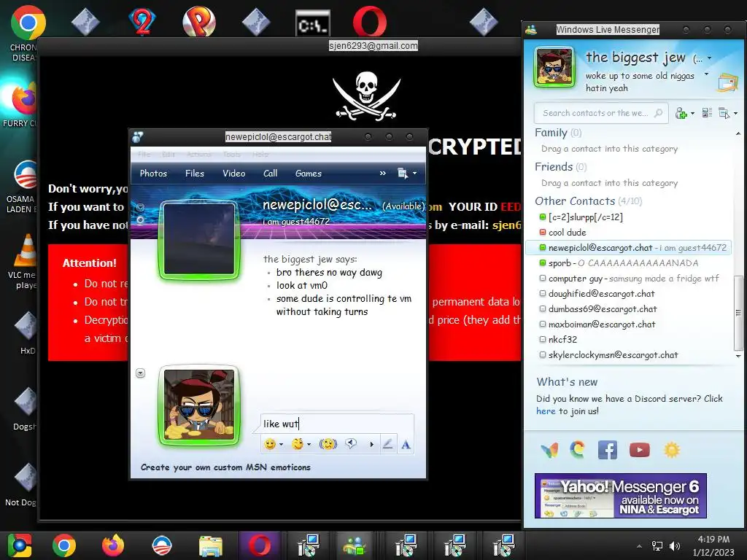Show hidden system tray icons arrow
This screenshot has width=747, height=560.
tap(639, 546)
